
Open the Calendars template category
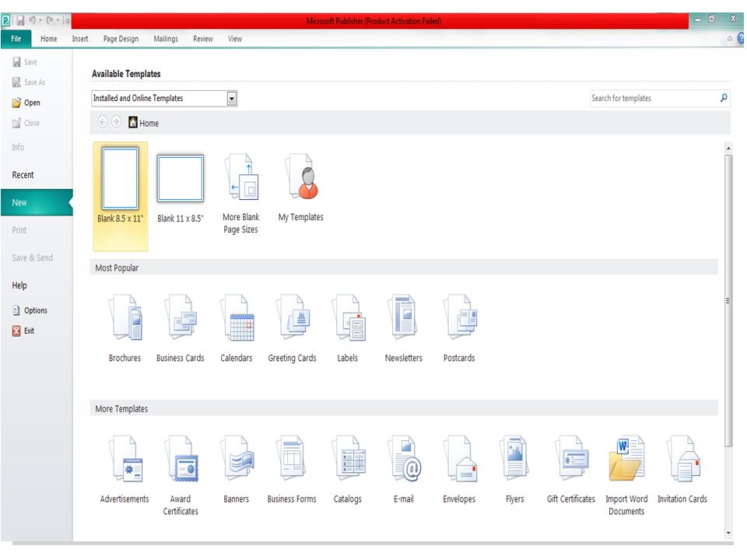click(237, 328)
